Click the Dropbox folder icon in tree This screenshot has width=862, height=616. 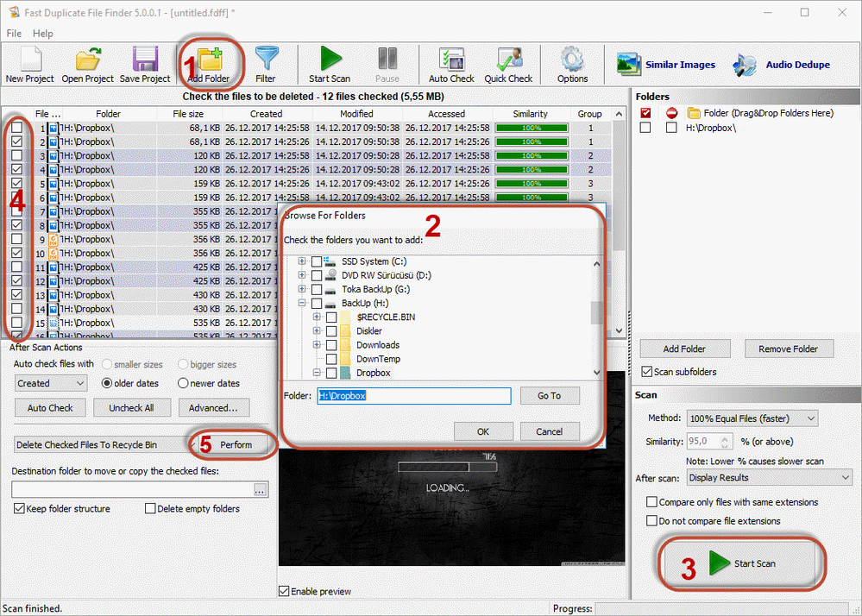[346, 373]
